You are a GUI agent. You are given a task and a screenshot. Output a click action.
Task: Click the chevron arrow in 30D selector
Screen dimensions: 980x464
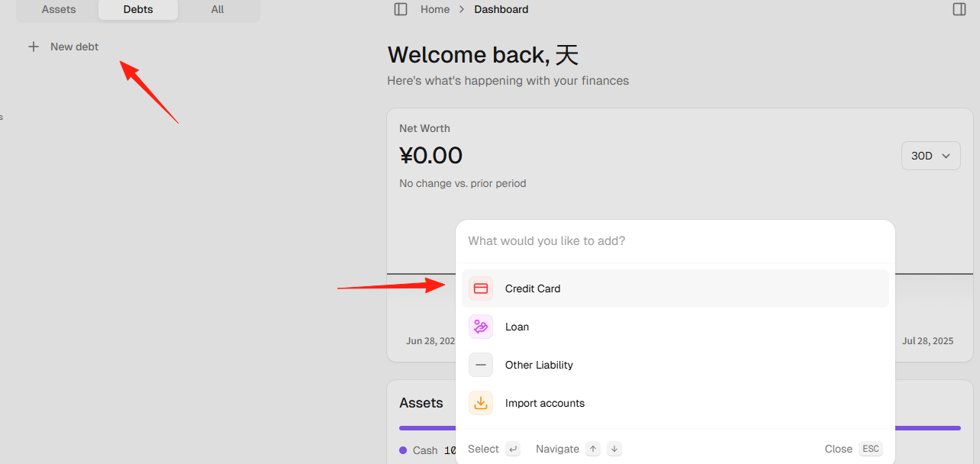(x=946, y=156)
